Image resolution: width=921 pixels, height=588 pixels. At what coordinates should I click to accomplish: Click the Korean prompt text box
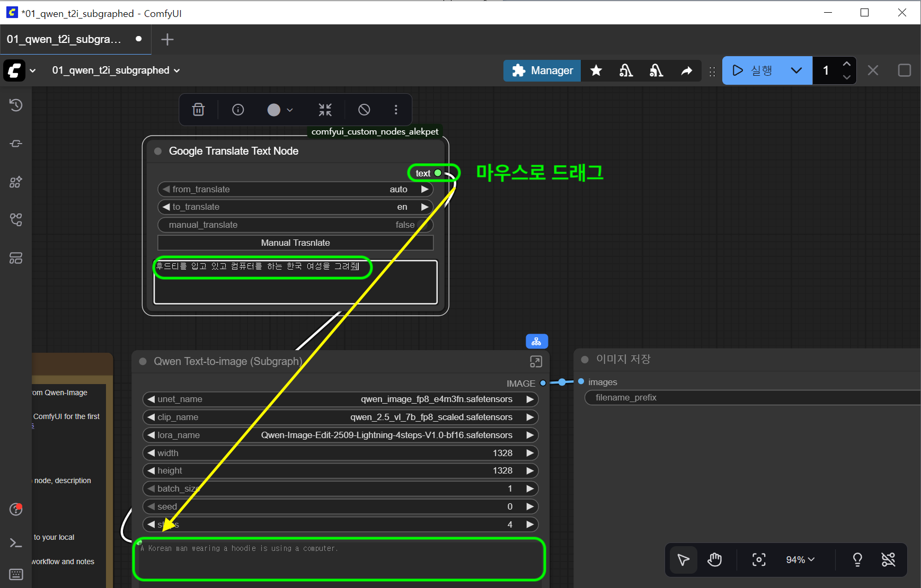click(296, 282)
